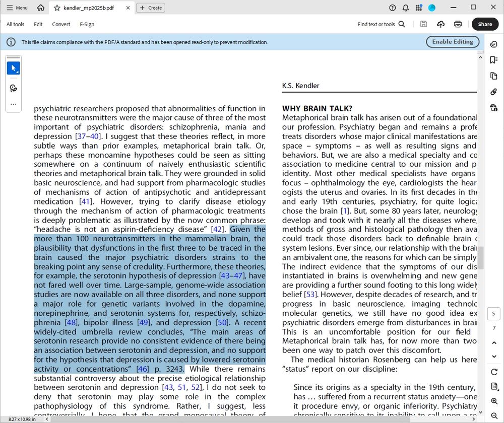This screenshot has height=423, width=504.
Task: Open the comment and draw tool
Action: coord(14,88)
